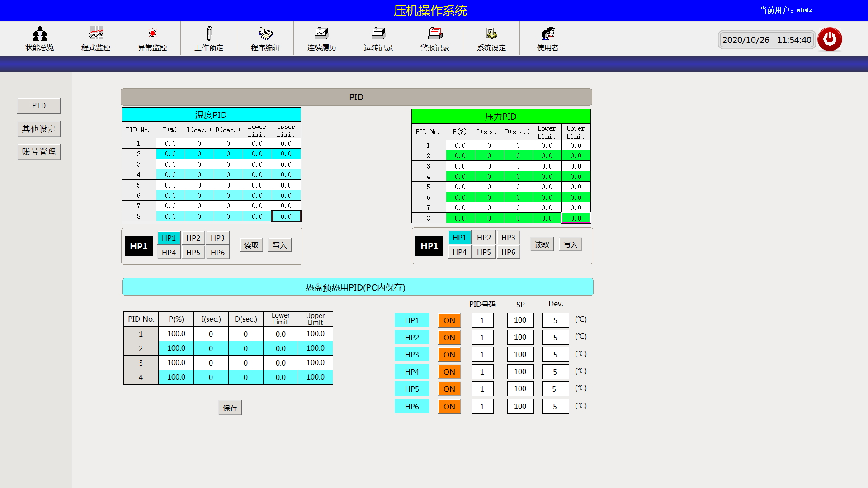Toggle the ON switch for HP6 preheat

449,407
